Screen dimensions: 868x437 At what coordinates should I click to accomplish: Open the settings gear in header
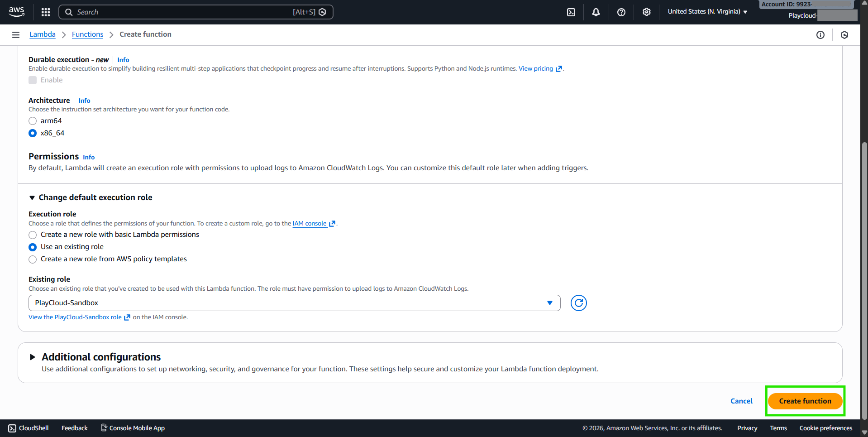click(647, 12)
